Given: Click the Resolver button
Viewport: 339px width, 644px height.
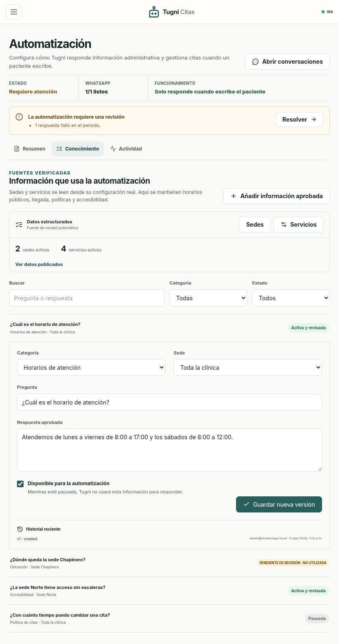Looking at the screenshot, I should pyautogui.click(x=299, y=120).
